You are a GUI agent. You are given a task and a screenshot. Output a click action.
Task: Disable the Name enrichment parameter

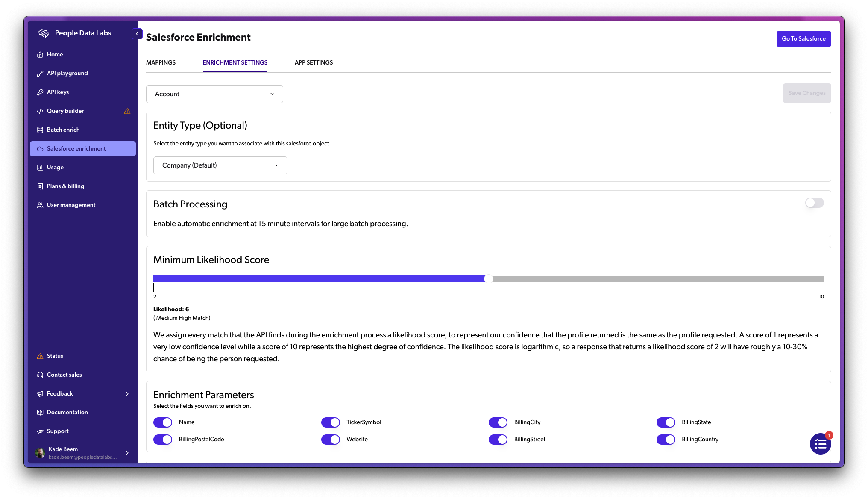coord(163,422)
